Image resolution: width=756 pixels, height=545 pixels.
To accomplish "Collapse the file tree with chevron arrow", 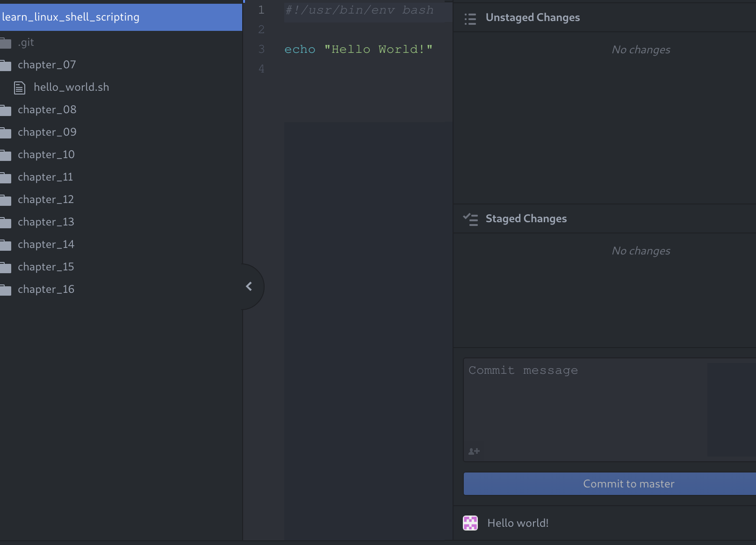I will 249,286.
